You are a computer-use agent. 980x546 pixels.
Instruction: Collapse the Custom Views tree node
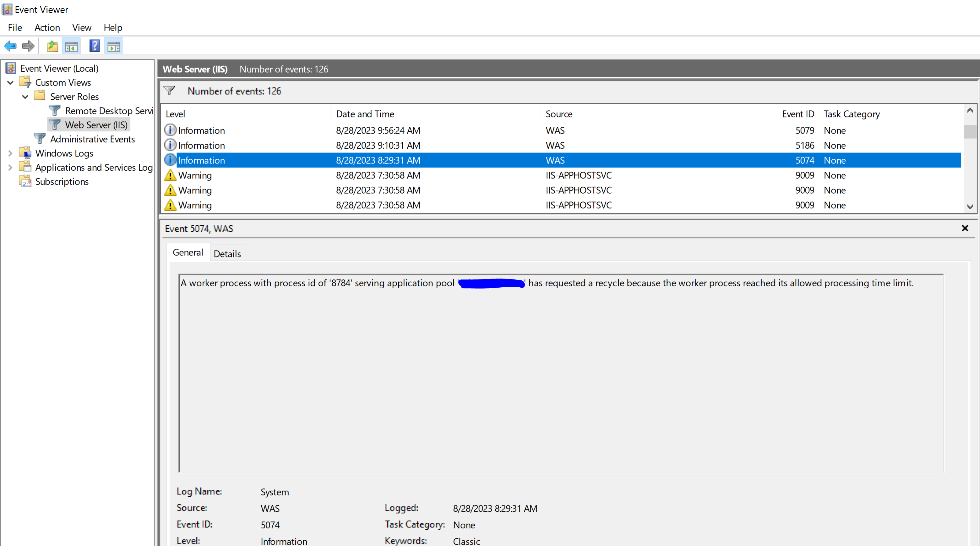pyautogui.click(x=10, y=83)
